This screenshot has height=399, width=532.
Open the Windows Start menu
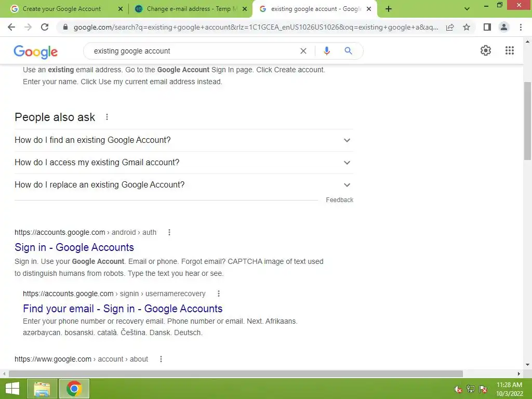pyautogui.click(x=12, y=389)
